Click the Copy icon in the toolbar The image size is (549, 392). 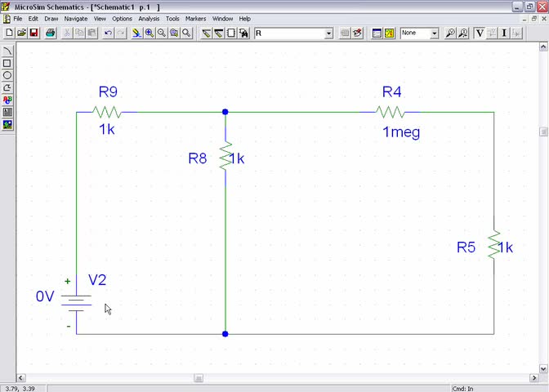coord(79,33)
